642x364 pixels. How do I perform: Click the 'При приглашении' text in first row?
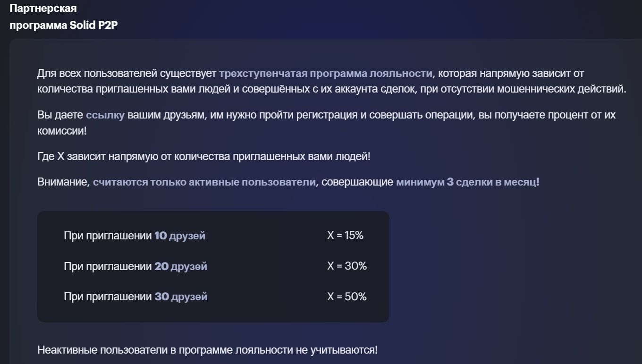pos(108,236)
